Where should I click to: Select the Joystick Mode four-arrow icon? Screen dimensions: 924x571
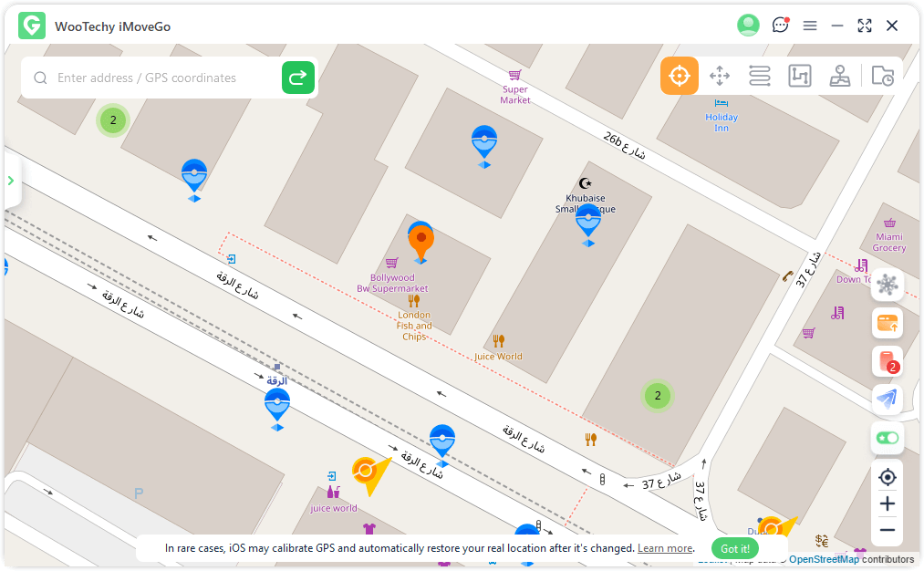[720, 76]
